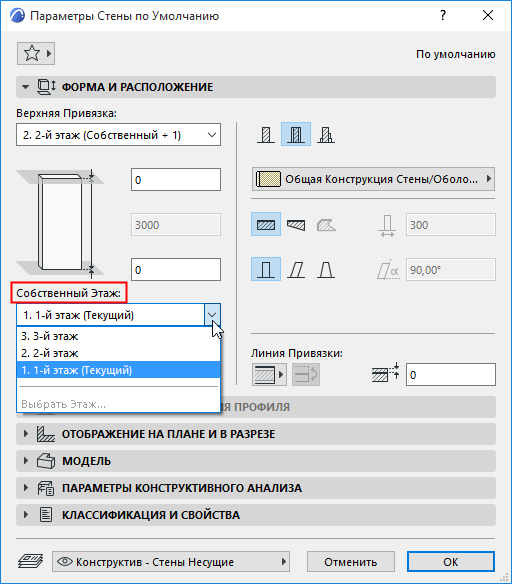Click the slant angle icon

388,270
